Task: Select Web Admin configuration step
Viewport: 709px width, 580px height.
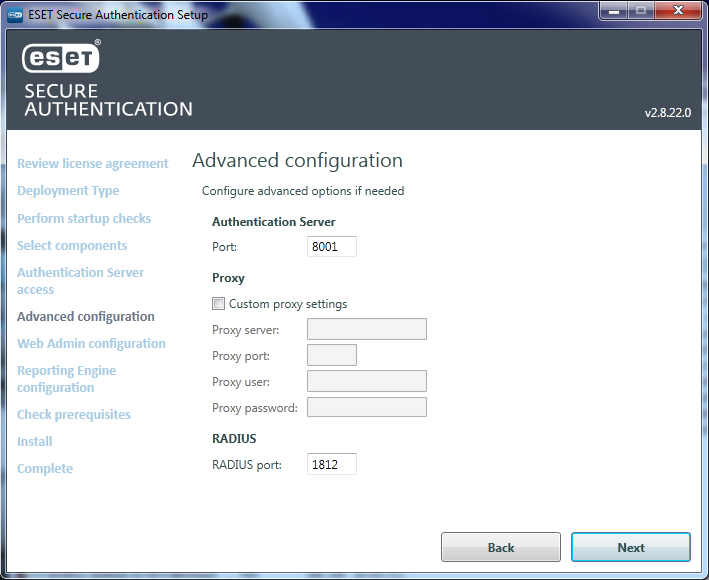Action: point(91,344)
